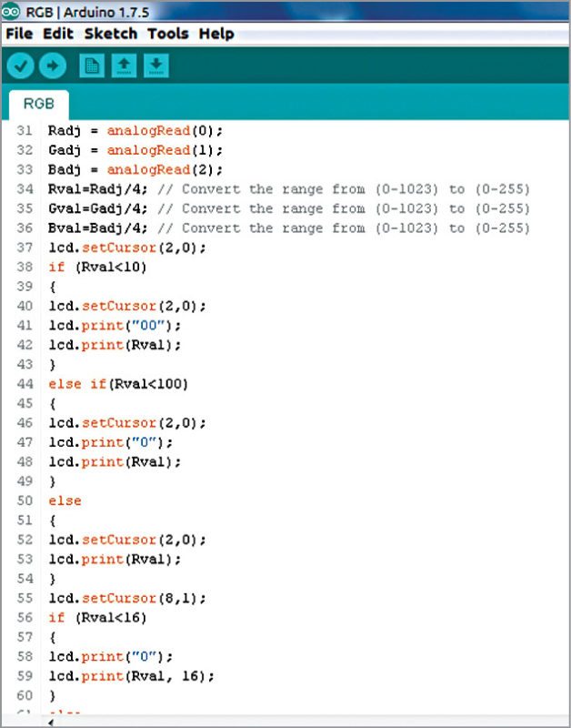
Task: Select the RGB sketch tab
Action: pyautogui.click(x=39, y=104)
